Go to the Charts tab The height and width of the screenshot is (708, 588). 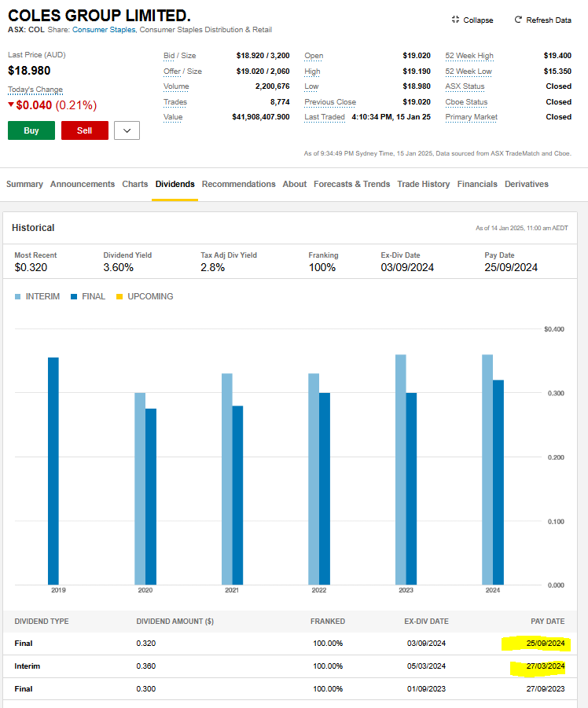pos(134,184)
